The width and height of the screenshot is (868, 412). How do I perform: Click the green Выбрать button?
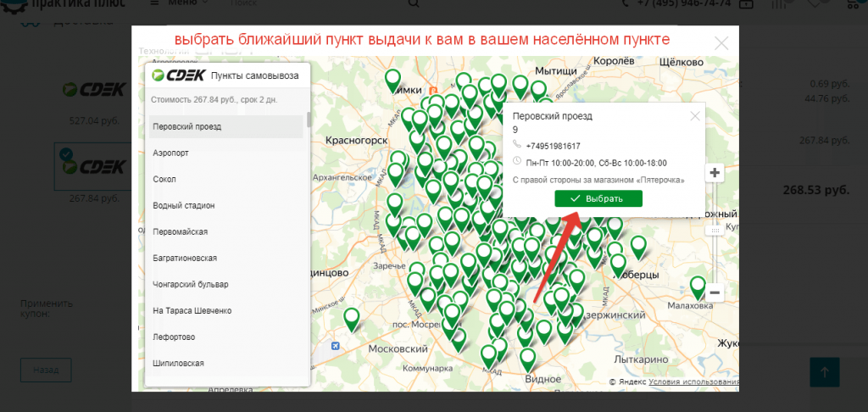tap(598, 199)
